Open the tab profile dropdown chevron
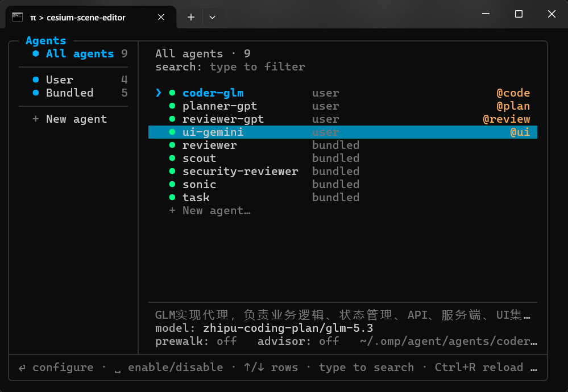568x392 pixels. pos(212,17)
